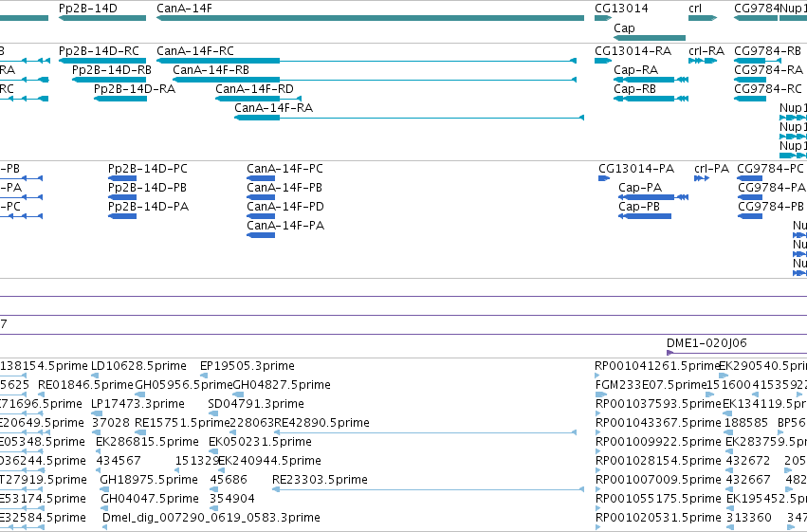
Task: Click EST RP001007009.5prime
Action: pos(658,480)
